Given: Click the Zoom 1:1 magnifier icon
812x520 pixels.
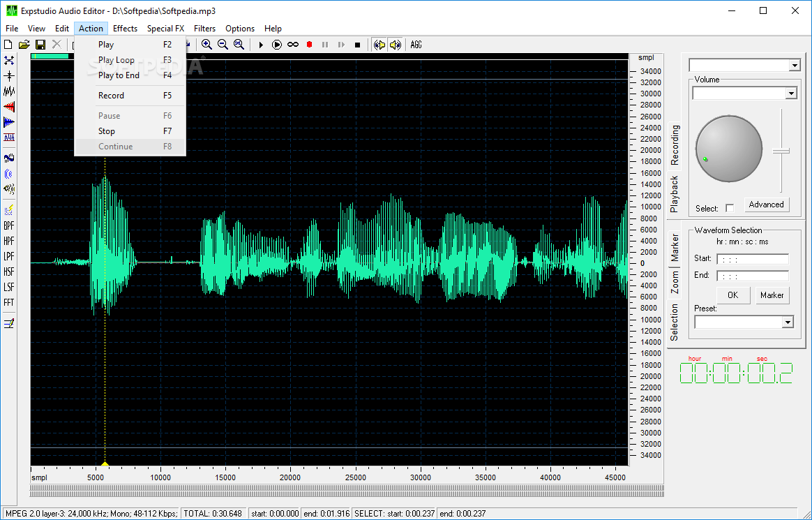Looking at the screenshot, I should click(x=239, y=45).
